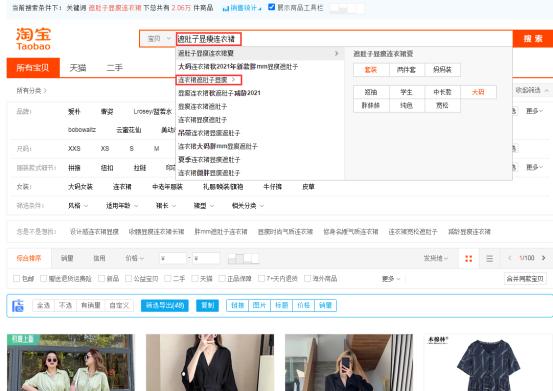The image size is (553, 391).
Task: Select suggestion ending in 减龄2021
Action: [x=219, y=93]
